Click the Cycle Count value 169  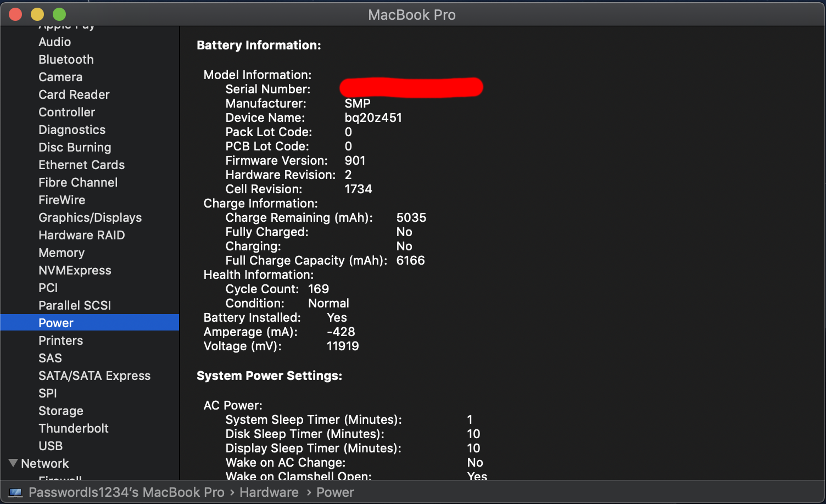coord(319,289)
